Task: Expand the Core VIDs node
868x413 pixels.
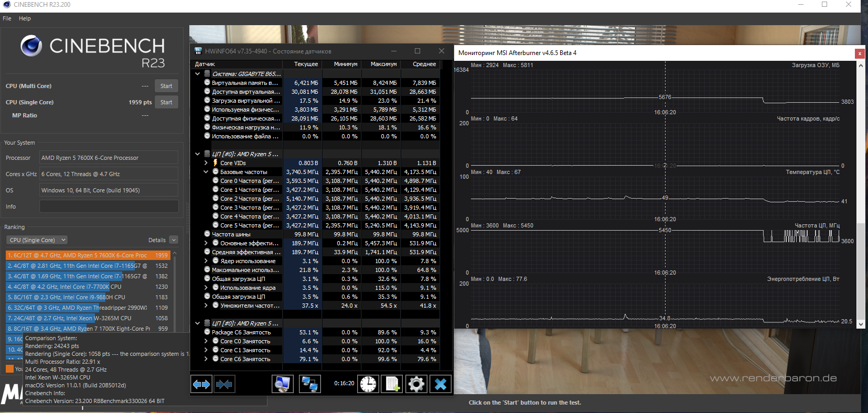Action: tap(206, 163)
